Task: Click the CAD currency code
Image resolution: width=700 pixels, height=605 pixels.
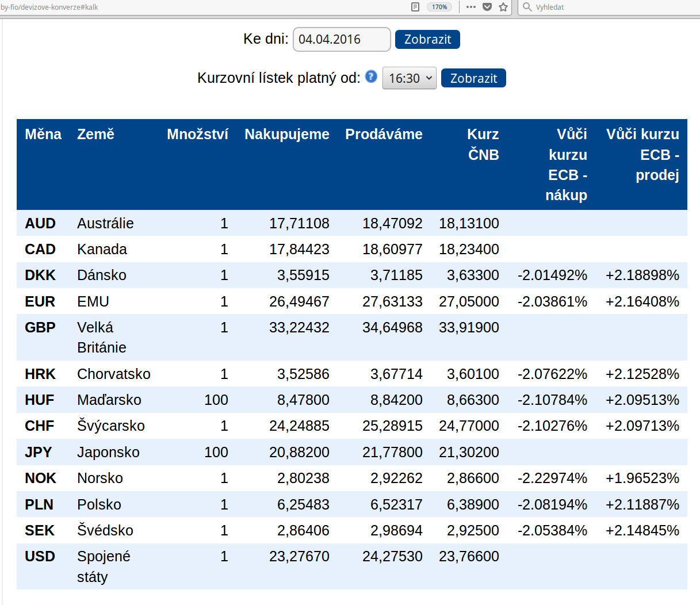Action: (x=40, y=249)
